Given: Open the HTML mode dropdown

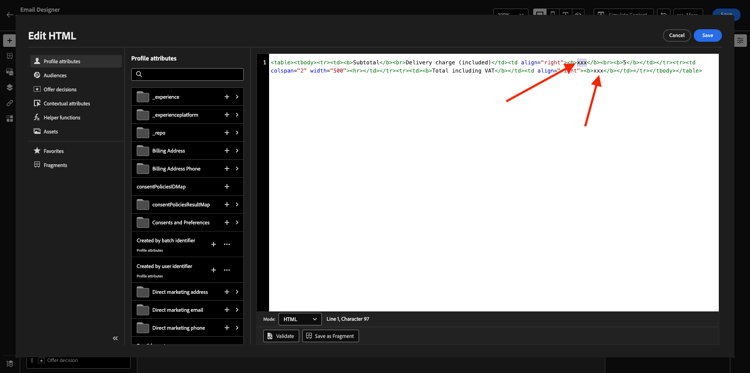Looking at the screenshot, I should tap(299, 319).
